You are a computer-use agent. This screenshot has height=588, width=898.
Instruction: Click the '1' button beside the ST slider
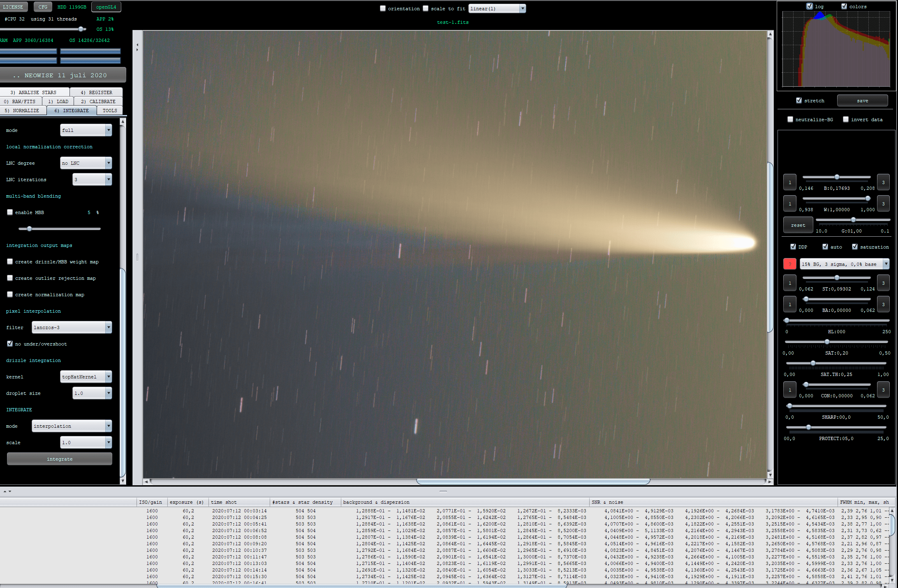[789, 283]
